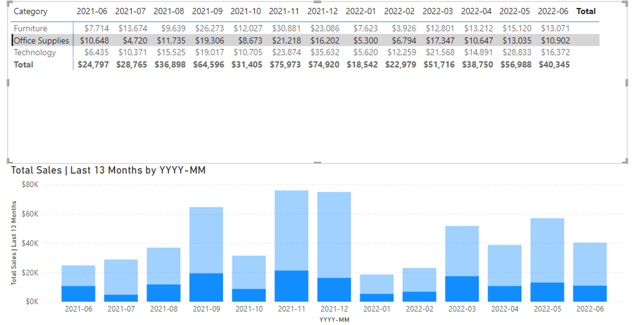Click the total value $75,973
The image size is (644, 325).
pos(285,64)
